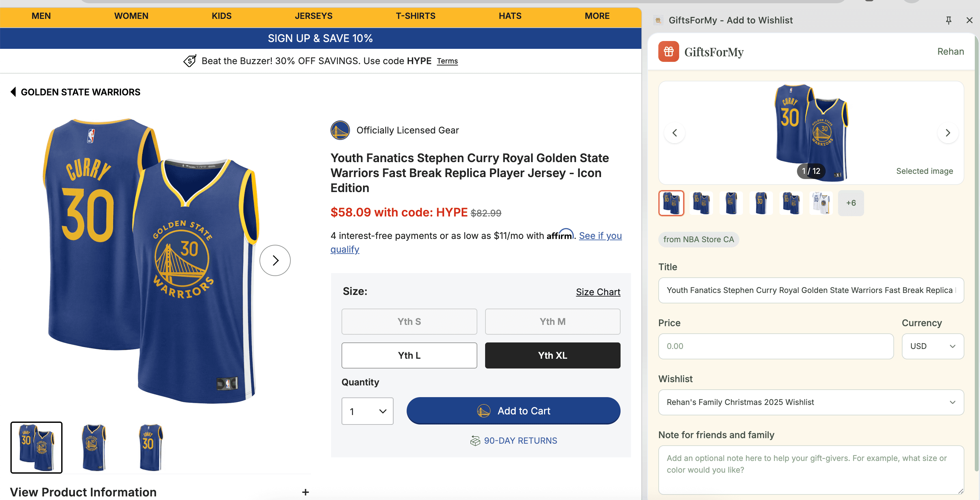The width and height of the screenshot is (980, 500).
Task: Open the HATS navigation menu
Action: [510, 16]
